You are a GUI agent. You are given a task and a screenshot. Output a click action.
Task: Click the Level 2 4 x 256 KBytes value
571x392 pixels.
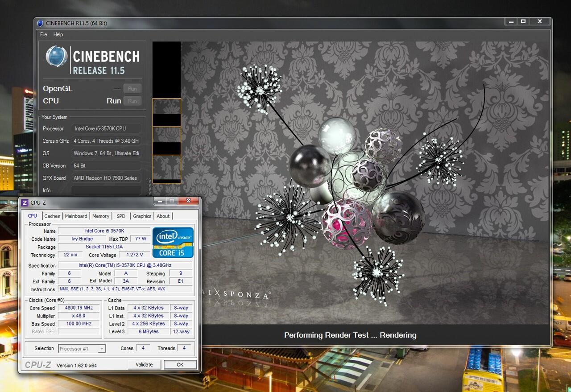[149, 324]
